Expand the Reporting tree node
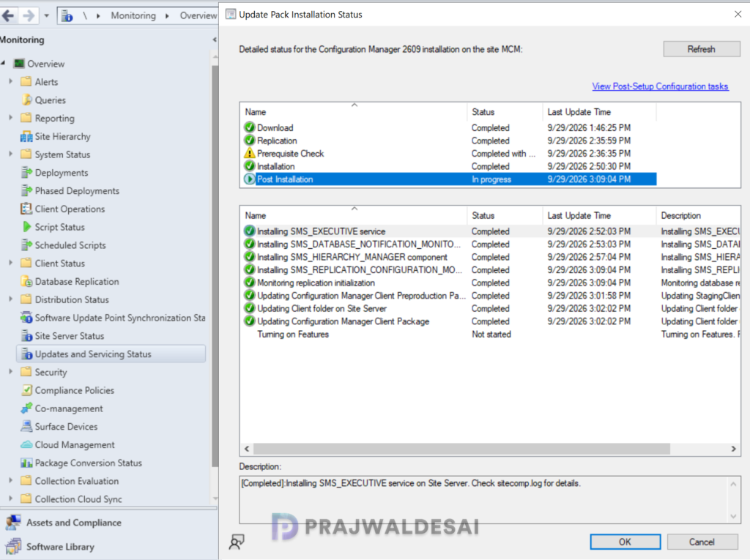Screen dimensions: 750x560 10,118
